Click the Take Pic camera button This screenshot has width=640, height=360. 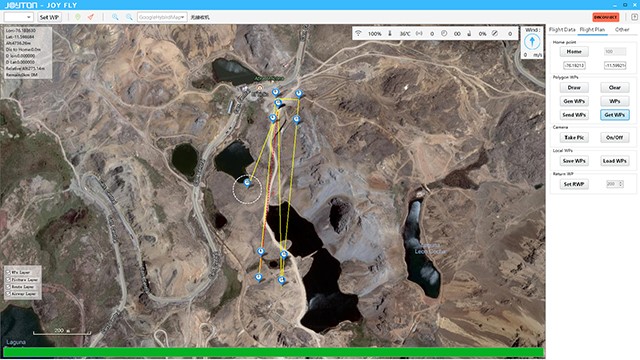[x=574, y=138]
